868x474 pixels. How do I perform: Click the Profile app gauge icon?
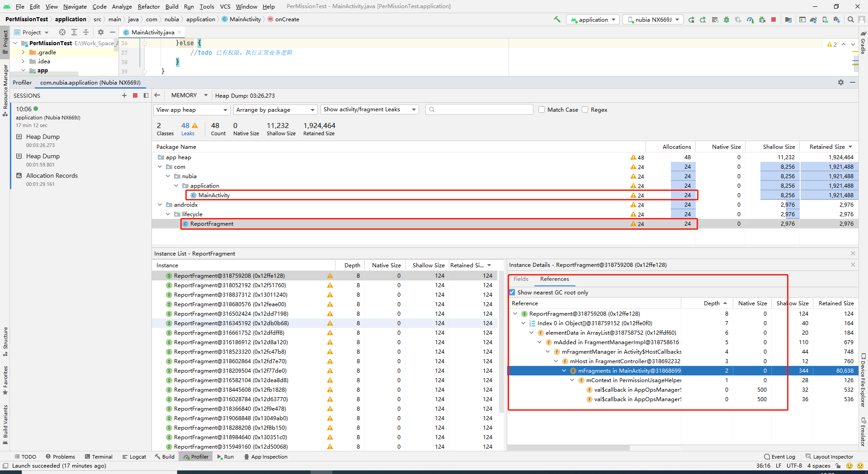coord(750,19)
